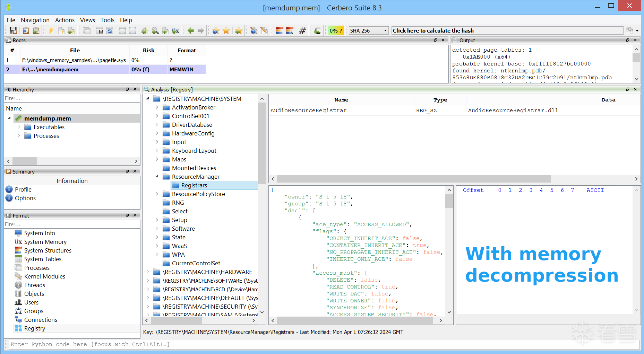Open System Structures in the Format panel
The height and width of the screenshot is (354, 644).
[48, 250]
